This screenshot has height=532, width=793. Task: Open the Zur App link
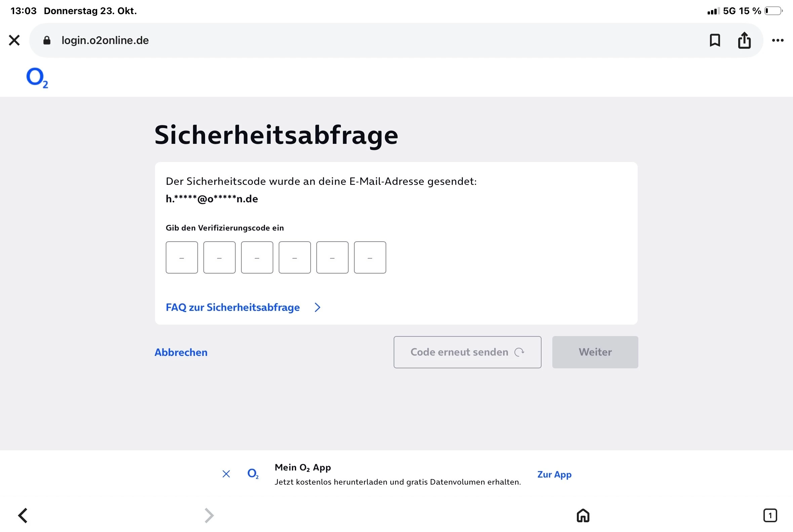coord(554,474)
